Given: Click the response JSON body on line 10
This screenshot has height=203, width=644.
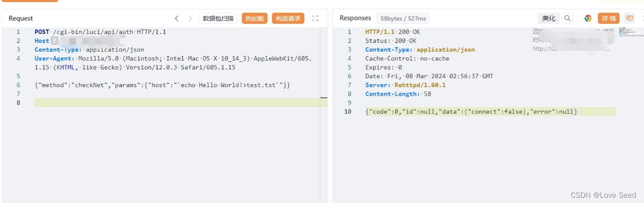Looking at the screenshot, I should point(472,112).
